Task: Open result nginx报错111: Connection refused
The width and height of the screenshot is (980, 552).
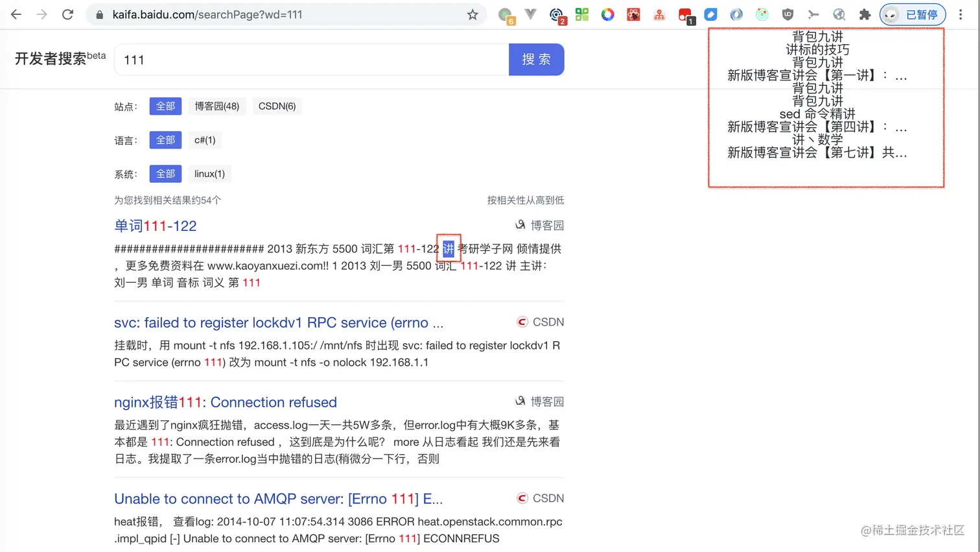Action: pos(226,402)
